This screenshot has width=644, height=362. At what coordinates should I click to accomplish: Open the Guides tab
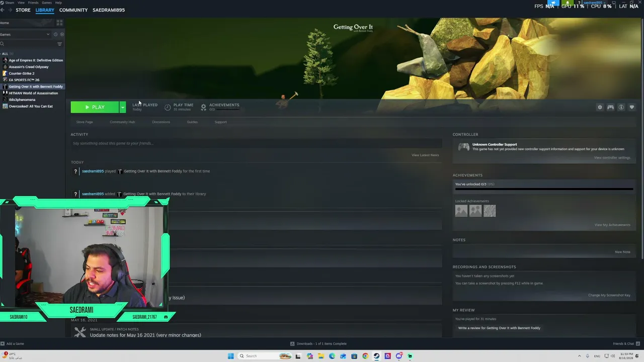(192, 122)
